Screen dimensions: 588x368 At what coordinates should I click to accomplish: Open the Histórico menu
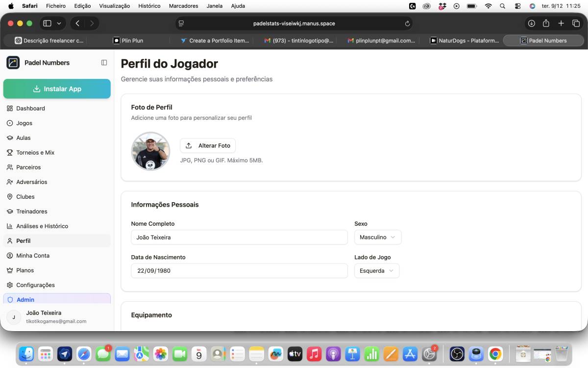tap(149, 6)
